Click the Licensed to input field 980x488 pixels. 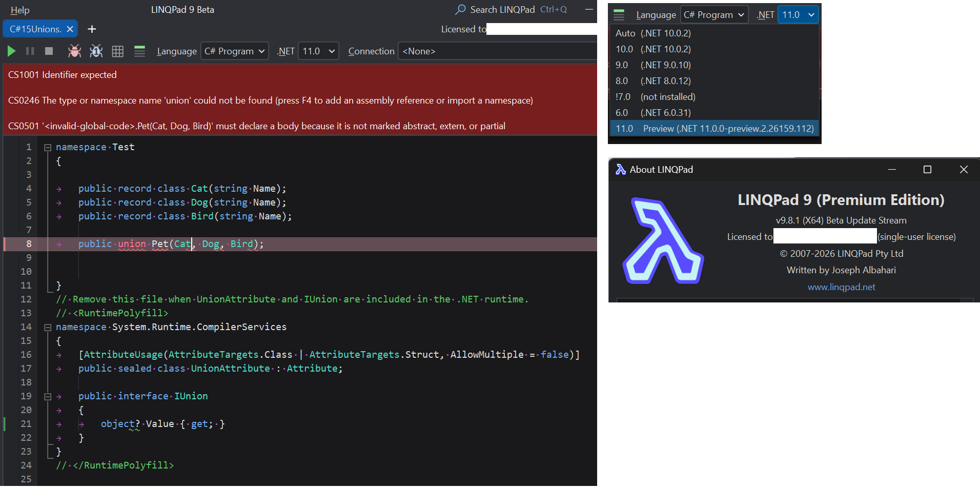(x=824, y=236)
